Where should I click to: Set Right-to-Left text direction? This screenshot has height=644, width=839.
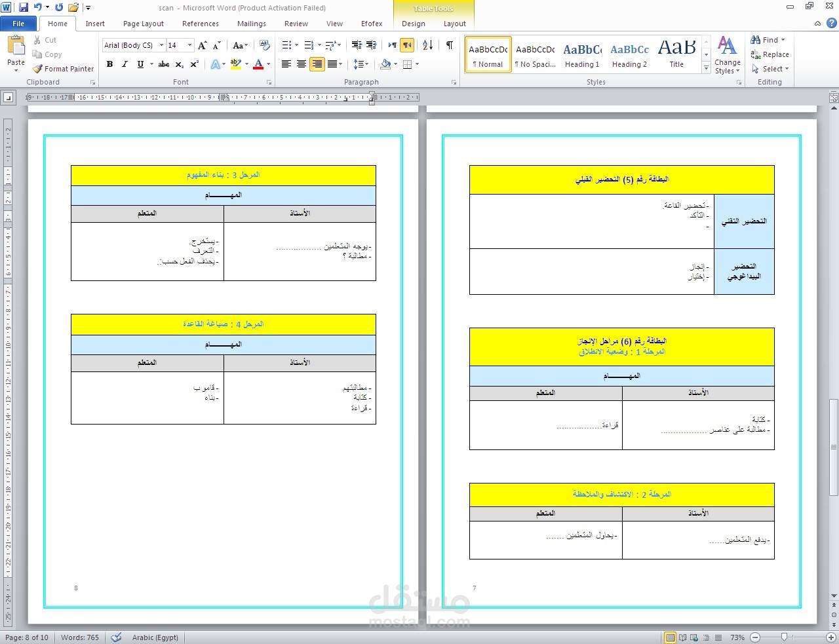(x=407, y=45)
